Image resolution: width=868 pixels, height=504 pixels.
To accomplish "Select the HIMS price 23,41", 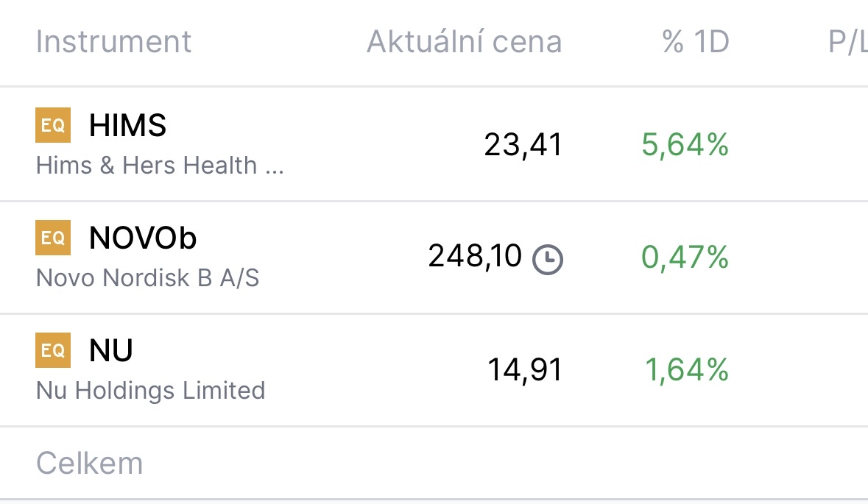I will pos(523,145).
